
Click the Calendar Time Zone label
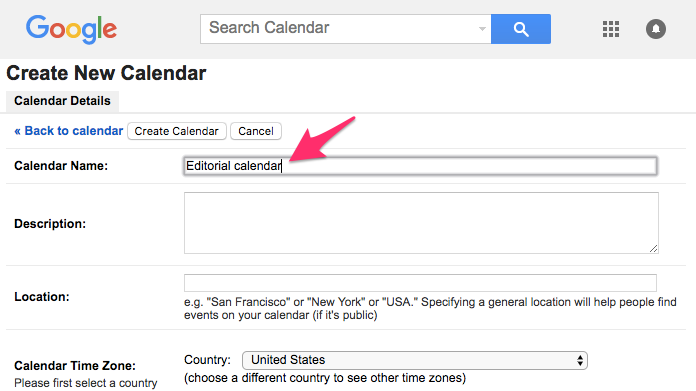[x=75, y=366]
